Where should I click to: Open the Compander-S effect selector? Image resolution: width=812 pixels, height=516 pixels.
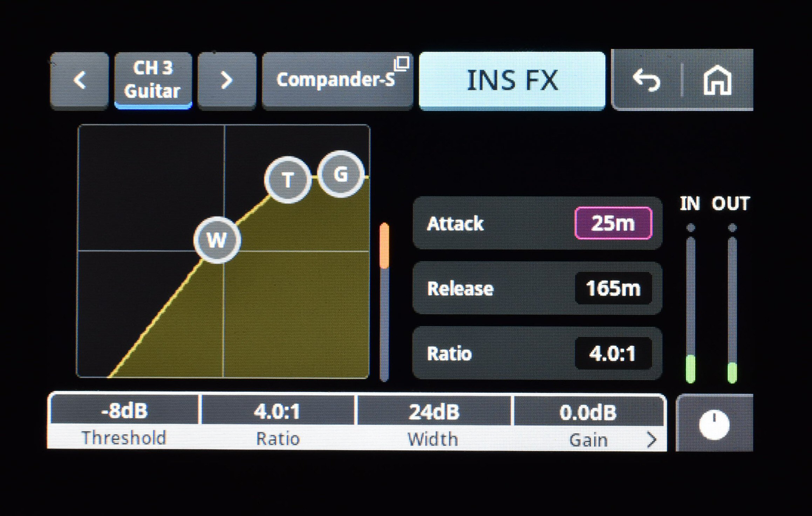coord(337,81)
